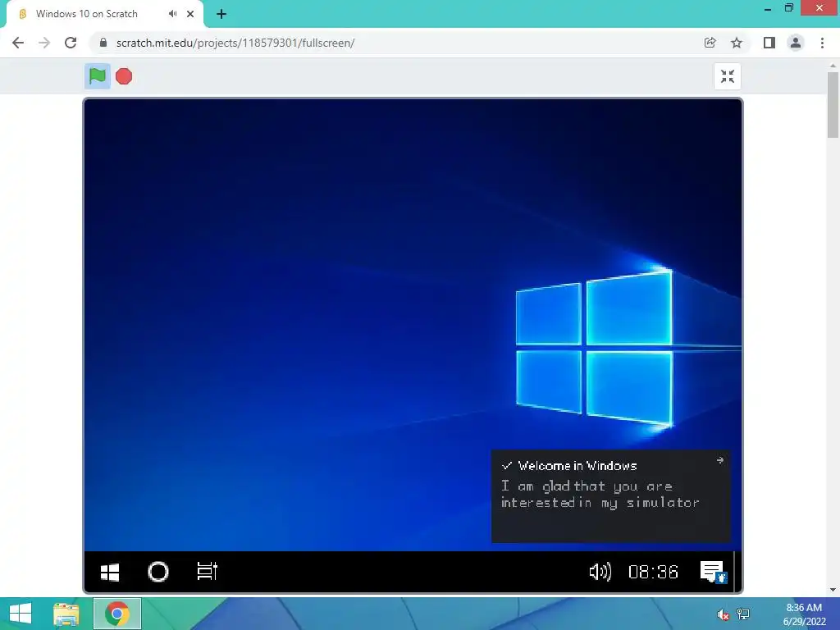
Task: Restore down the Chrome window
Action: [789, 8]
